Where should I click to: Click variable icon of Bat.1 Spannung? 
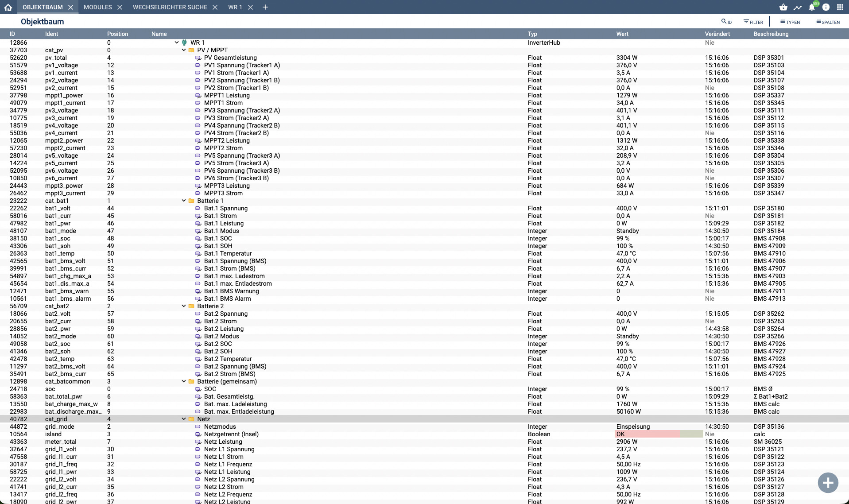coord(198,208)
